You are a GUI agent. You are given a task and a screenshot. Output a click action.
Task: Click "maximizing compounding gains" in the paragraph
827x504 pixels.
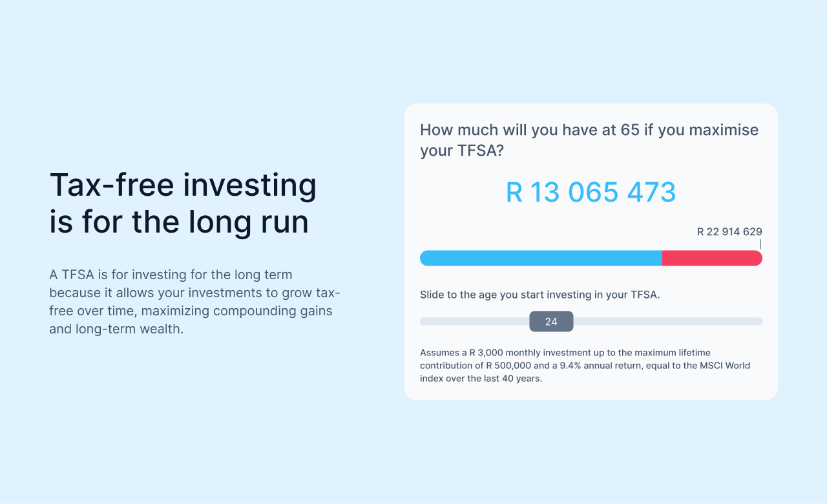point(236,311)
